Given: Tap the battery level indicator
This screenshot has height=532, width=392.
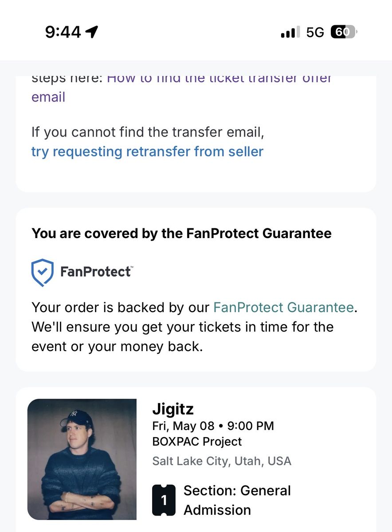Looking at the screenshot, I should click(344, 32).
